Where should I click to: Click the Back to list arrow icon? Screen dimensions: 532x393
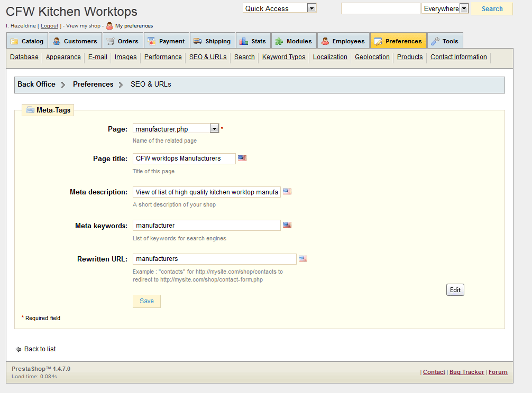tap(19, 349)
